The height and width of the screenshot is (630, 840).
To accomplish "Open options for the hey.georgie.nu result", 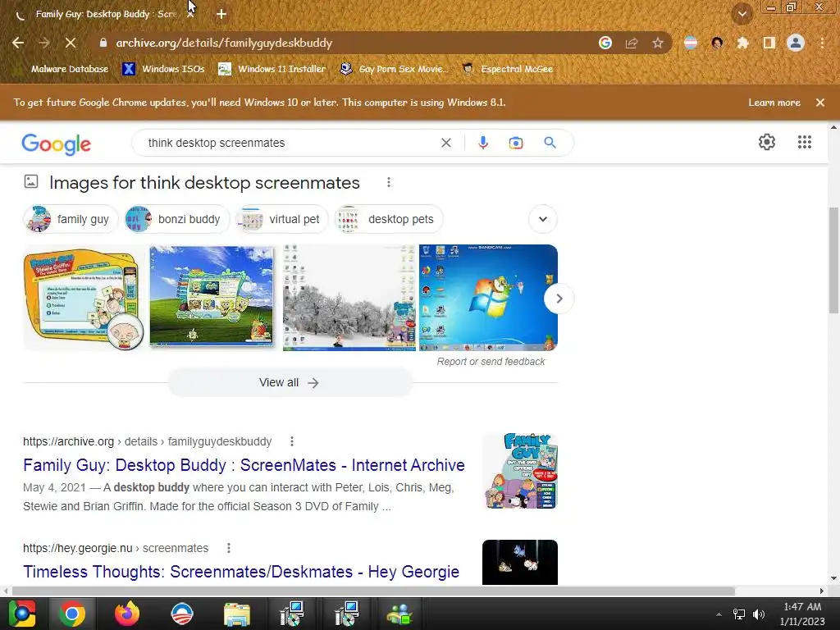I will click(x=228, y=548).
